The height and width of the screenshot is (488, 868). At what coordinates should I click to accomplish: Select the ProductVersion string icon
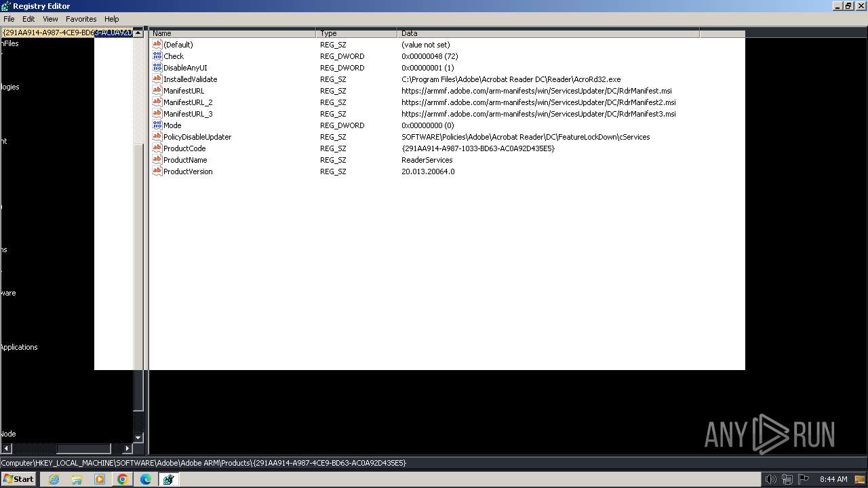click(157, 171)
